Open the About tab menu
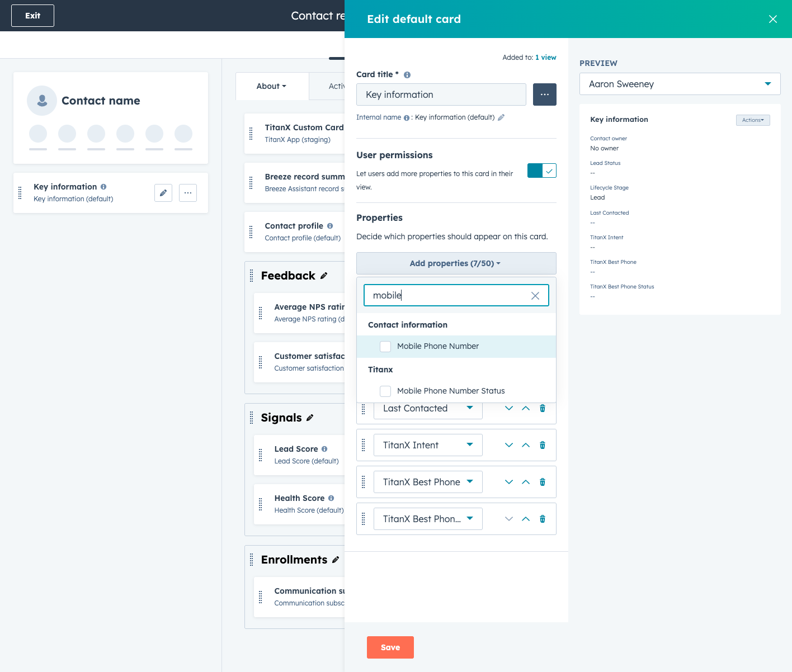 tap(272, 86)
